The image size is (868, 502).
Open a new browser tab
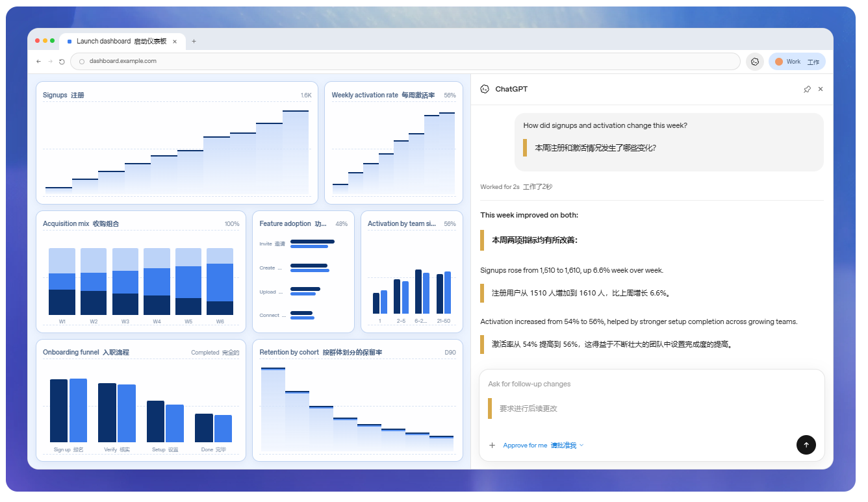(194, 41)
